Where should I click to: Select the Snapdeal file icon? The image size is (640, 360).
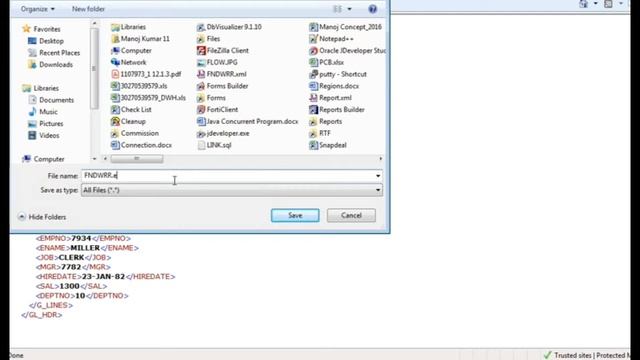313,145
